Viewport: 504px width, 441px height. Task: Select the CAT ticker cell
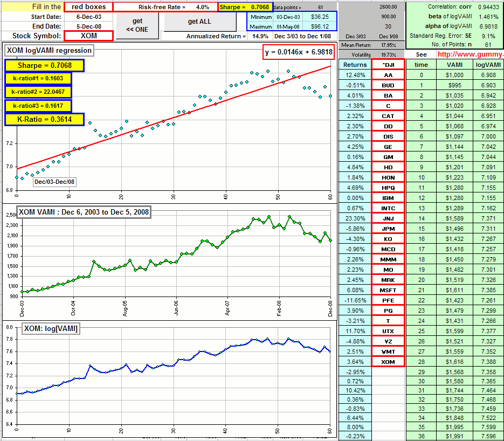[388, 116]
